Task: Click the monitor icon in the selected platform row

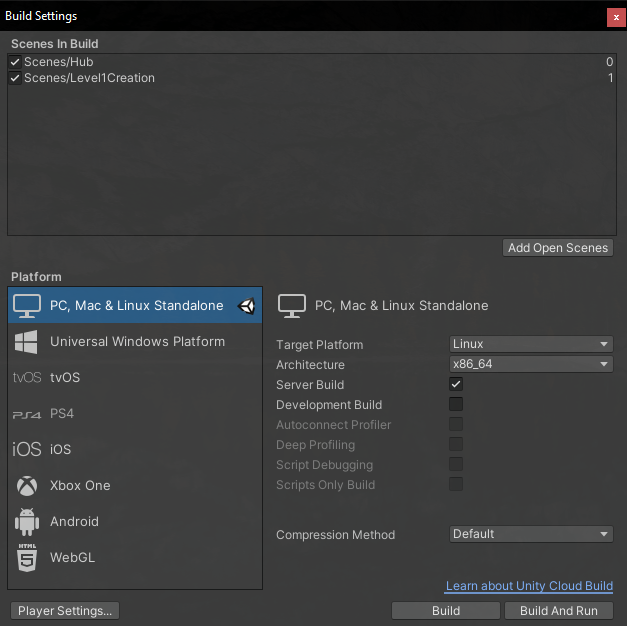Action: (27, 306)
